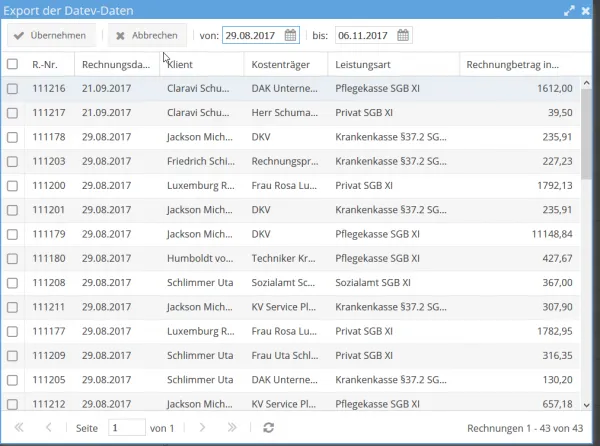The width and height of the screenshot is (600, 446).
Task: Click the amount 657,18
Action: click(x=557, y=404)
